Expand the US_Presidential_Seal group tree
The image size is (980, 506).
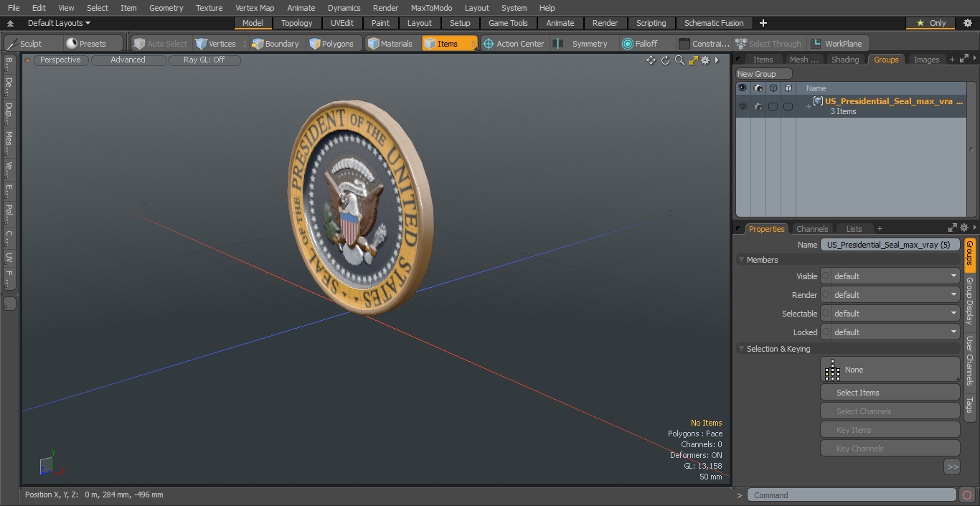click(x=809, y=107)
